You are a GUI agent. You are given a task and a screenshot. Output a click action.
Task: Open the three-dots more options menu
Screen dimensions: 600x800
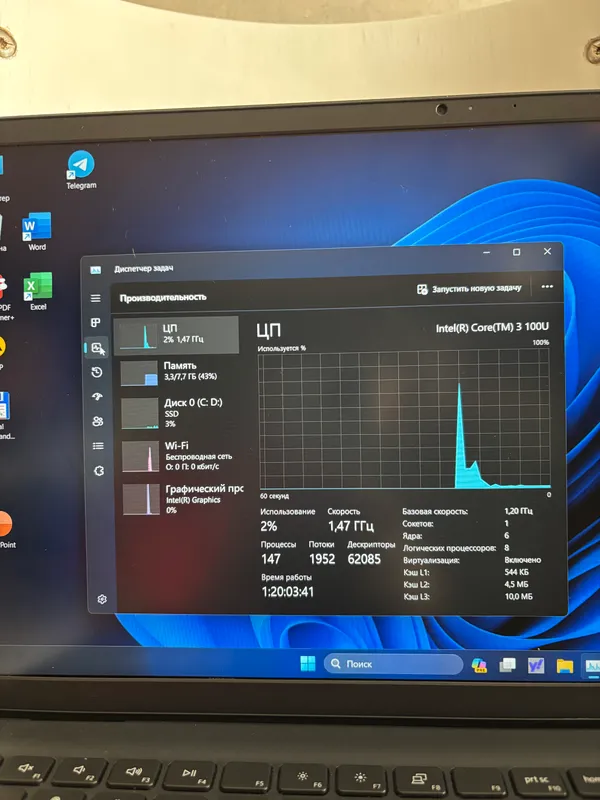coord(547,286)
